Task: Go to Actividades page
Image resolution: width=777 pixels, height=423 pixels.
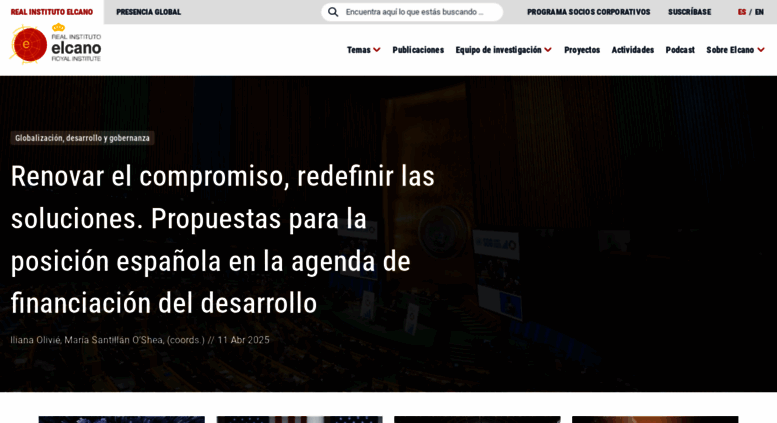Action: coord(632,50)
